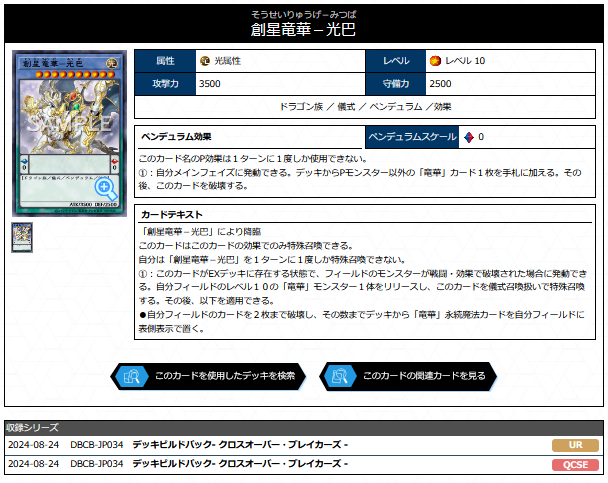
Task: Click the related cards icon on the right button
Action: pyautogui.click(x=340, y=376)
